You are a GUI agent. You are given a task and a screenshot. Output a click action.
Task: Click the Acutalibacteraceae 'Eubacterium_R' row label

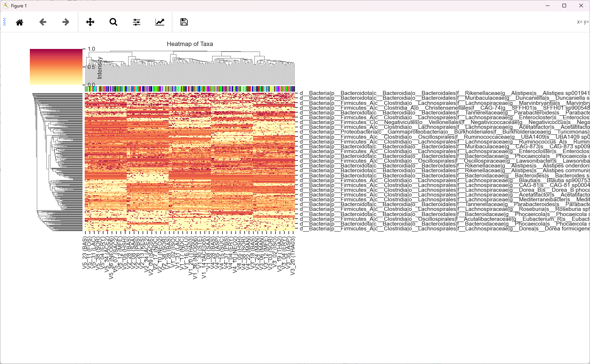click(x=445, y=219)
